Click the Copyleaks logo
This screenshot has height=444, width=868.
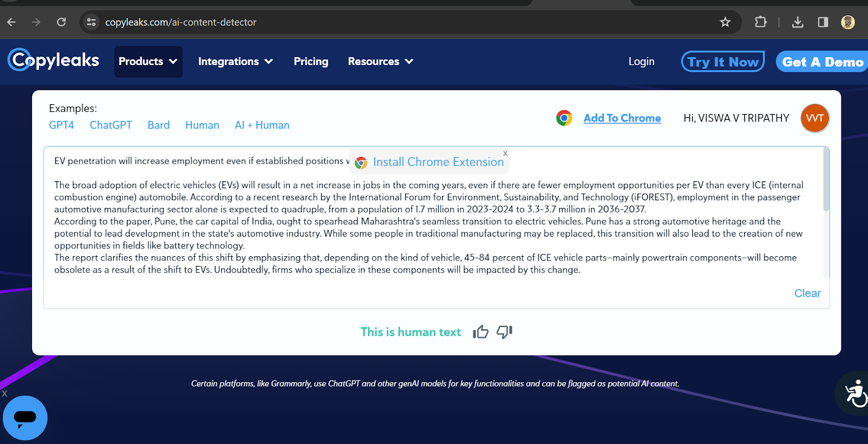pos(53,60)
